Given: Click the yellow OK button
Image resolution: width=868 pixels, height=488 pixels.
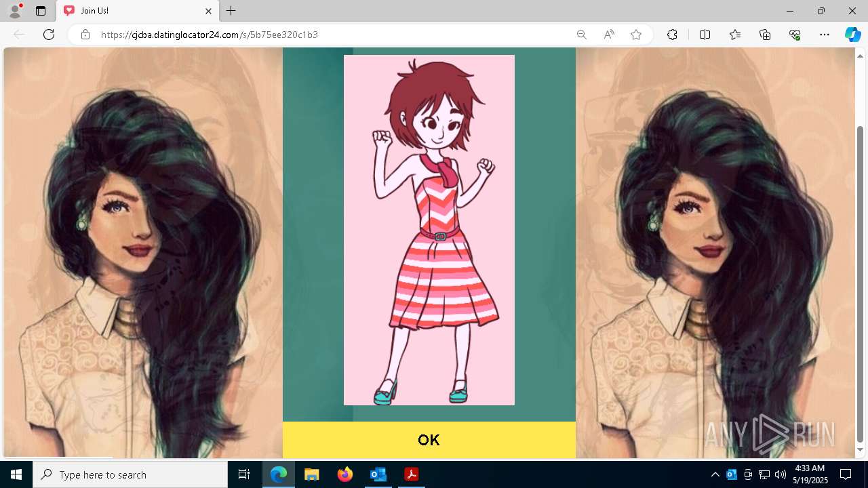Looking at the screenshot, I should click(429, 440).
